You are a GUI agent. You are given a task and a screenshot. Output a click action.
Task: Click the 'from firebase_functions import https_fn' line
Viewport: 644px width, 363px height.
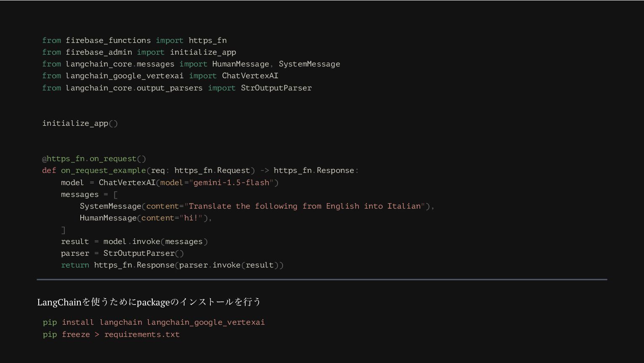(134, 40)
